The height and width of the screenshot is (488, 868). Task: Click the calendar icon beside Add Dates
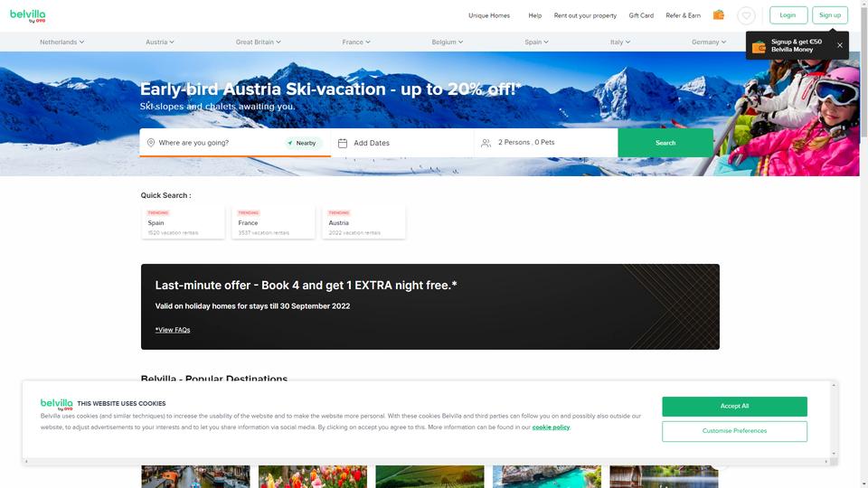click(x=343, y=143)
